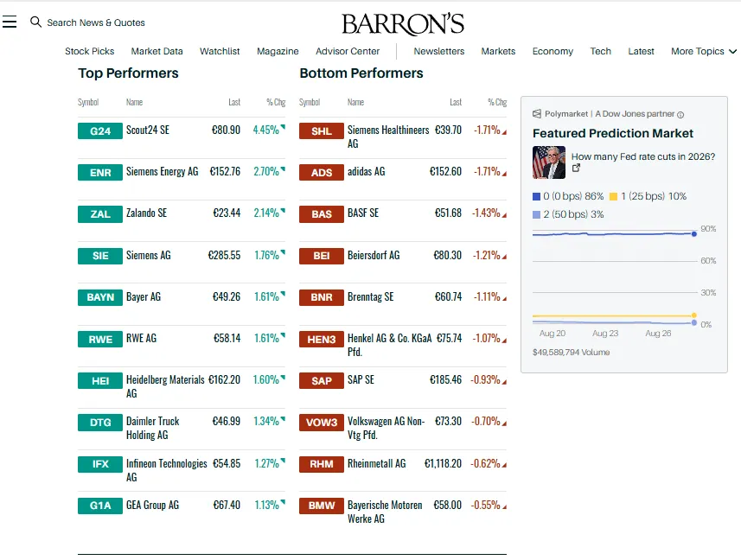Go to Tech section

coord(601,51)
